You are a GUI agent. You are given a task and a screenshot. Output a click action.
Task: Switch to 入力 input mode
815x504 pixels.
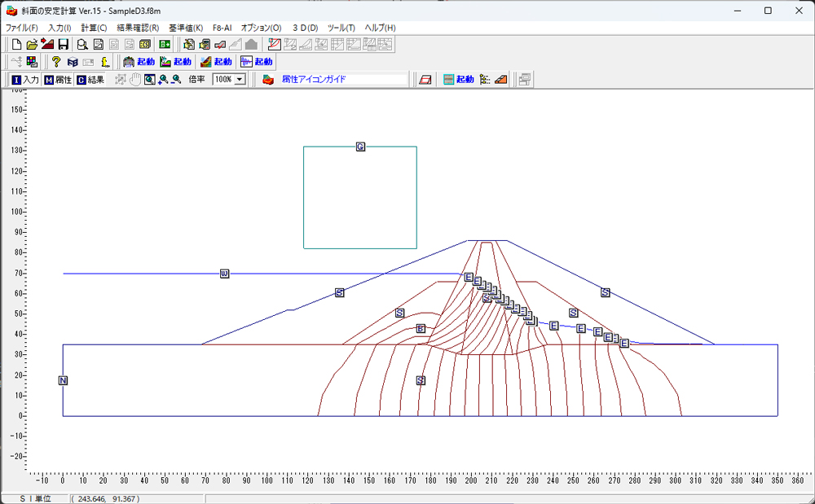24,80
